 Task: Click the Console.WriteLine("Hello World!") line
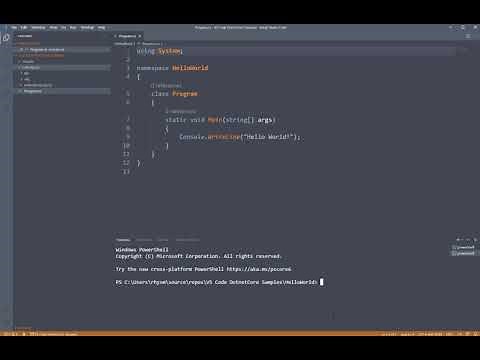240,137
